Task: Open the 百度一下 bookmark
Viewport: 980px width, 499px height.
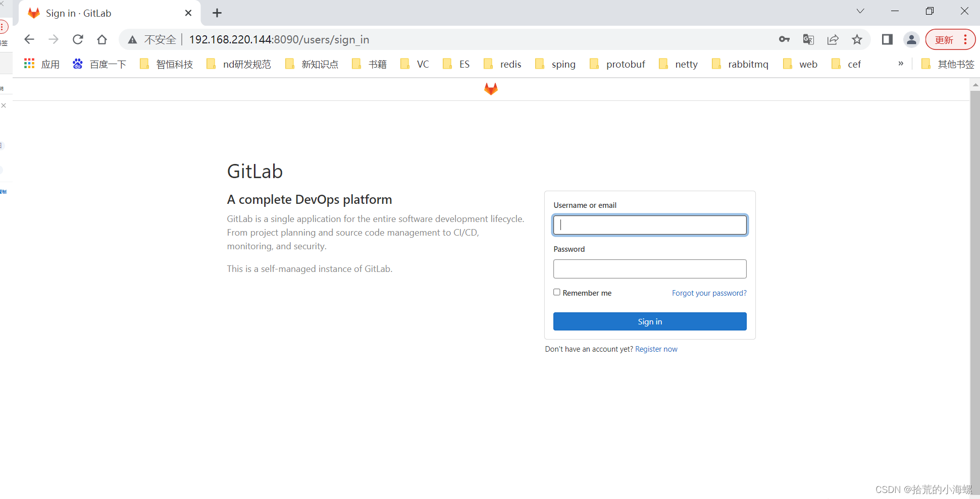Action: (99, 64)
